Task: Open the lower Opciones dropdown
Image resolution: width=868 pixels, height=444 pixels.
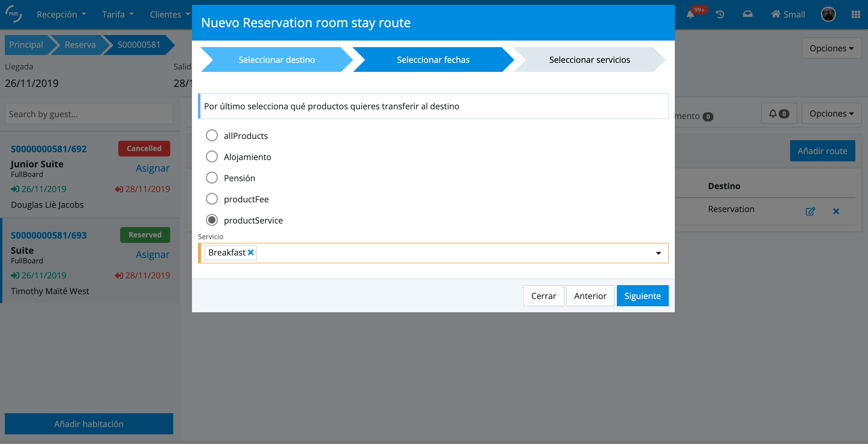Action: click(x=831, y=114)
